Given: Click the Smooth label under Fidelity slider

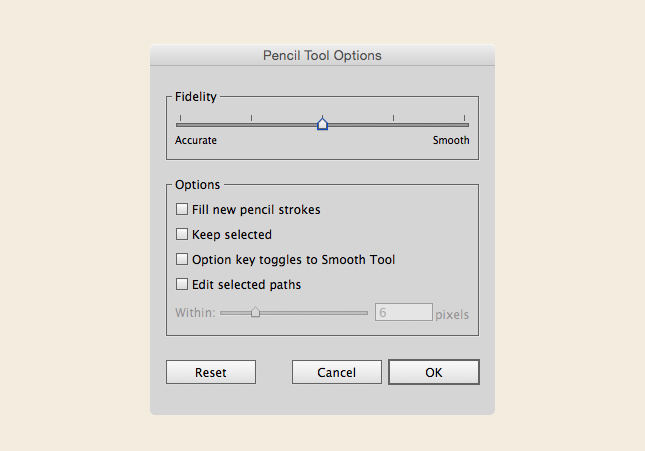Looking at the screenshot, I should coord(451,140).
